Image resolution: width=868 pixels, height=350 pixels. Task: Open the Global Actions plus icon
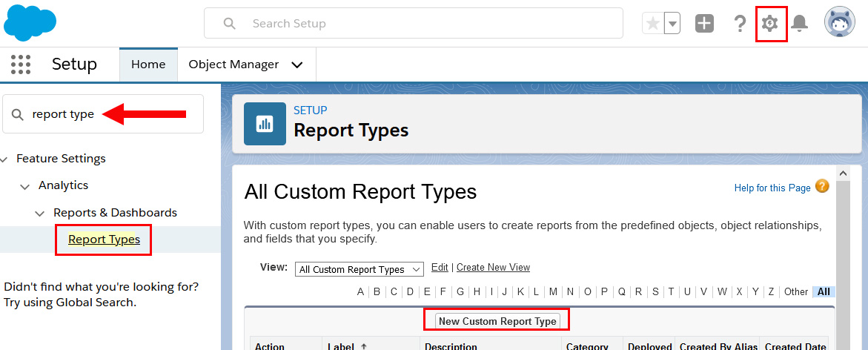point(704,24)
